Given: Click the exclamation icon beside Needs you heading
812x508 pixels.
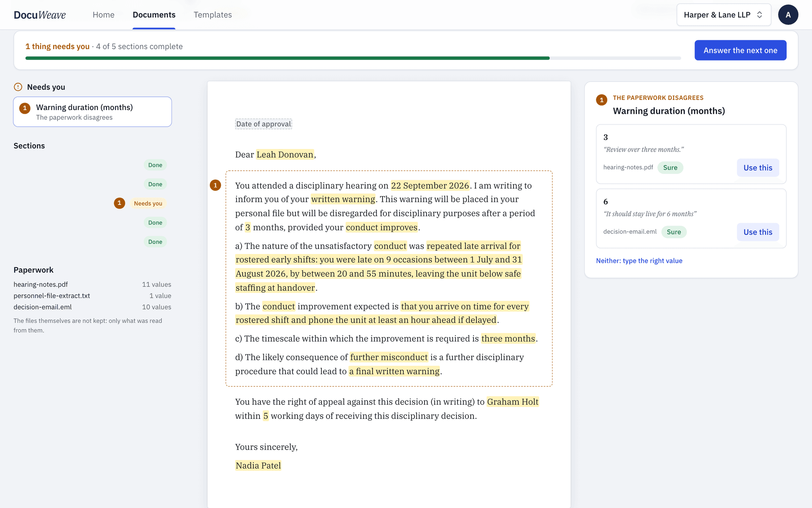Looking at the screenshot, I should click(18, 87).
